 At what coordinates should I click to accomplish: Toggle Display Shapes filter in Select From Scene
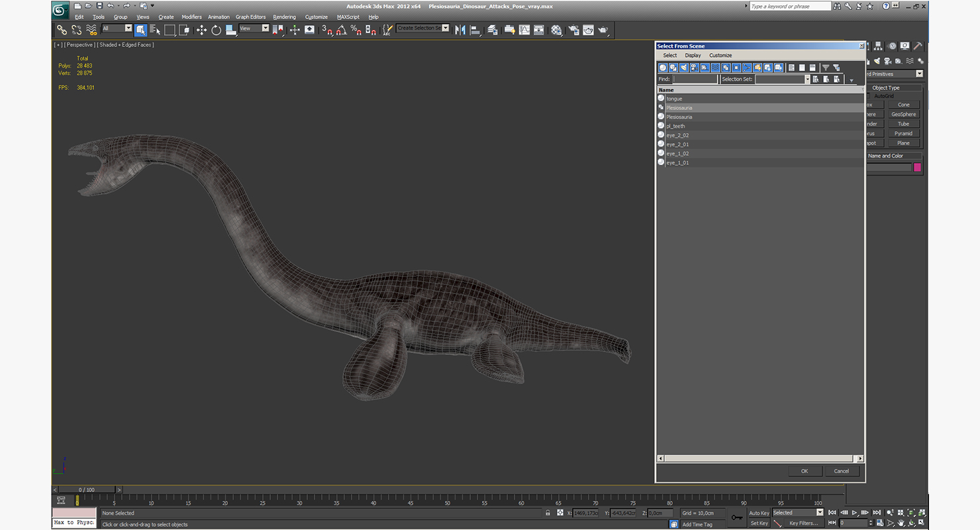(673, 68)
